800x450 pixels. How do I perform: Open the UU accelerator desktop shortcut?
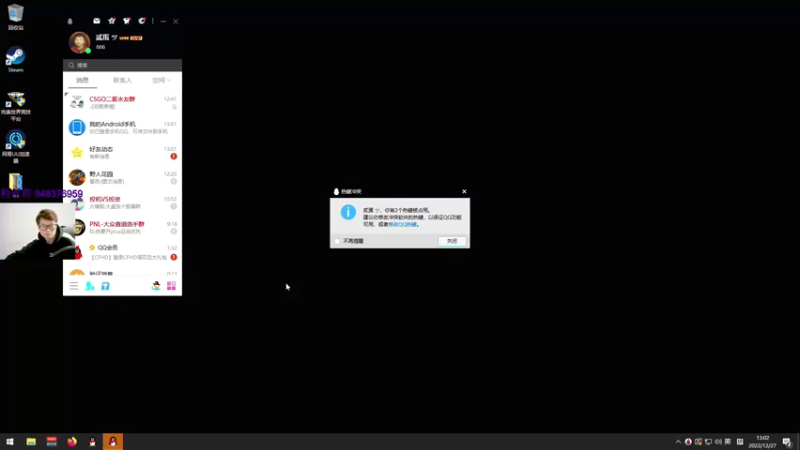[15, 146]
